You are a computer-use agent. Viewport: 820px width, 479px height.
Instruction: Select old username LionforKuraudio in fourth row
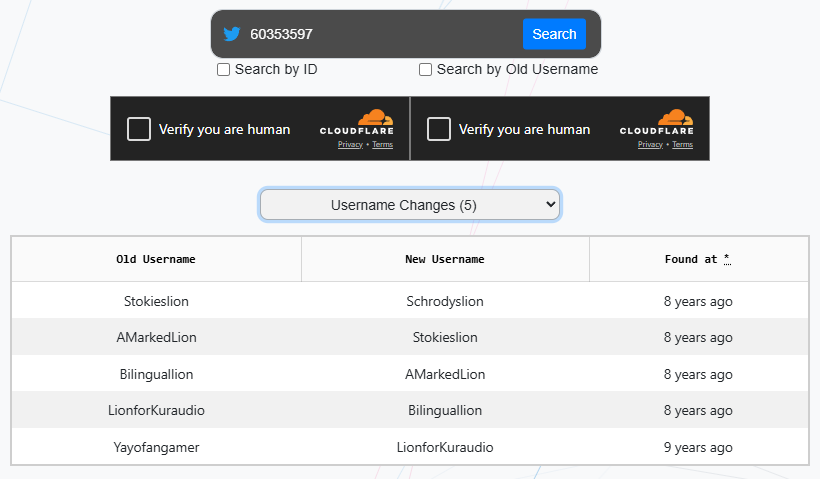pyautogui.click(x=156, y=410)
